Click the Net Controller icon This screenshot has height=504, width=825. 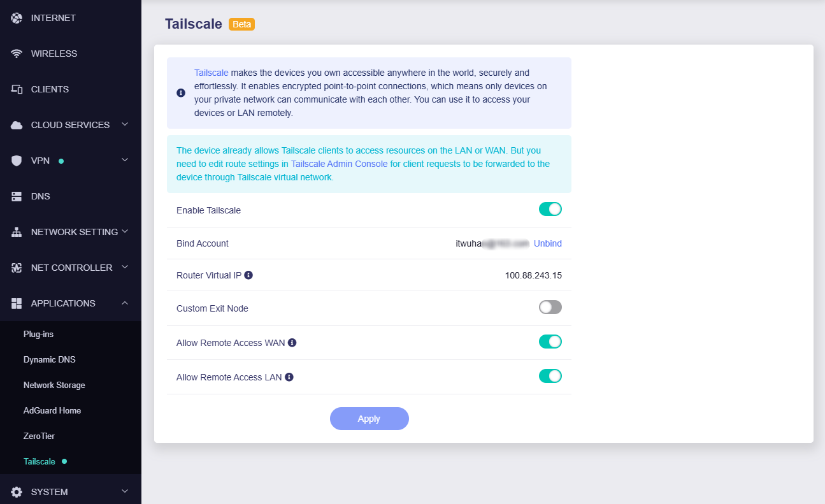coord(17,268)
